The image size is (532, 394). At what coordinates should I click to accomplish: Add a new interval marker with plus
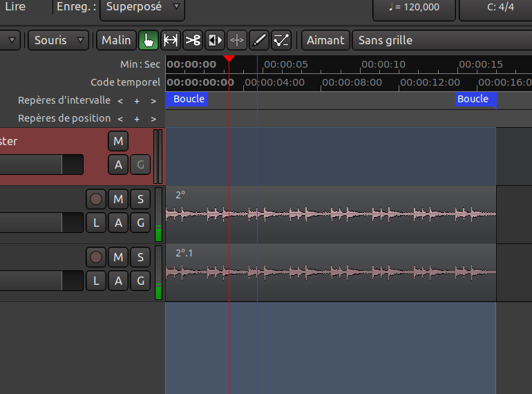pyautogui.click(x=137, y=101)
